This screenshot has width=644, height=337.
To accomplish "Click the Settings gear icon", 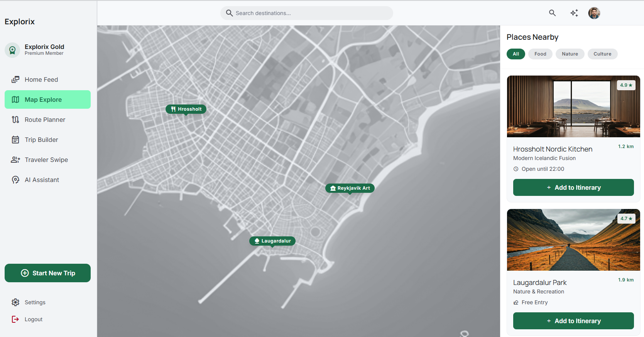I will pos(15,302).
